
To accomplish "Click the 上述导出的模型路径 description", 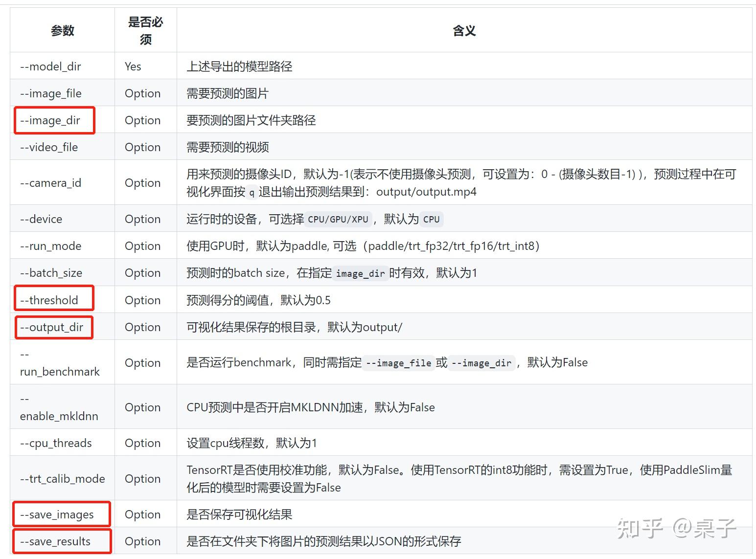I will (239, 66).
